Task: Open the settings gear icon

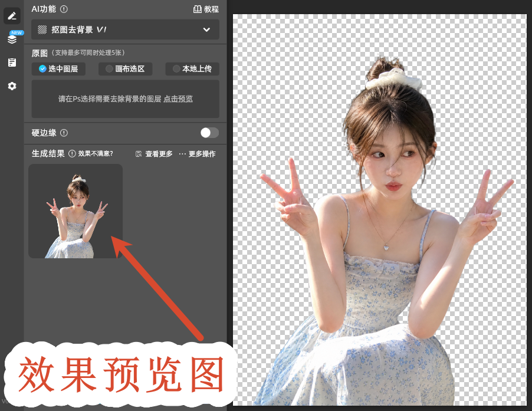Action: [12, 86]
